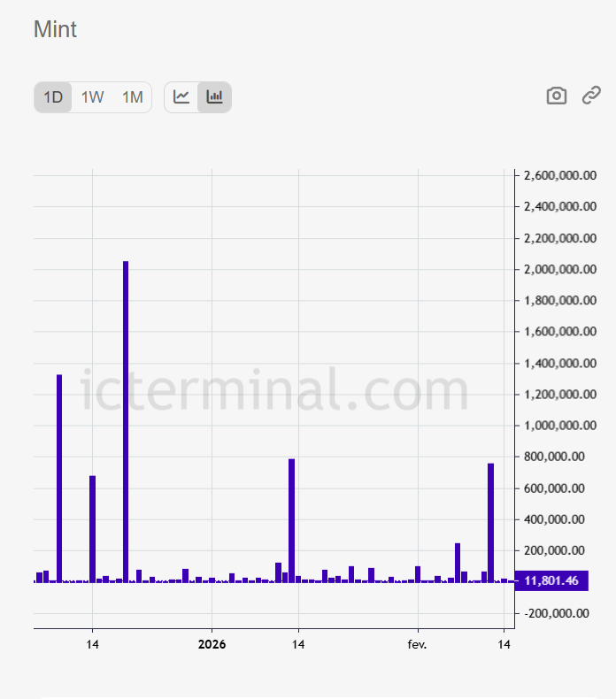Click the -200,000.00 price axis label
This screenshot has height=699, width=616.
point(557,613)
